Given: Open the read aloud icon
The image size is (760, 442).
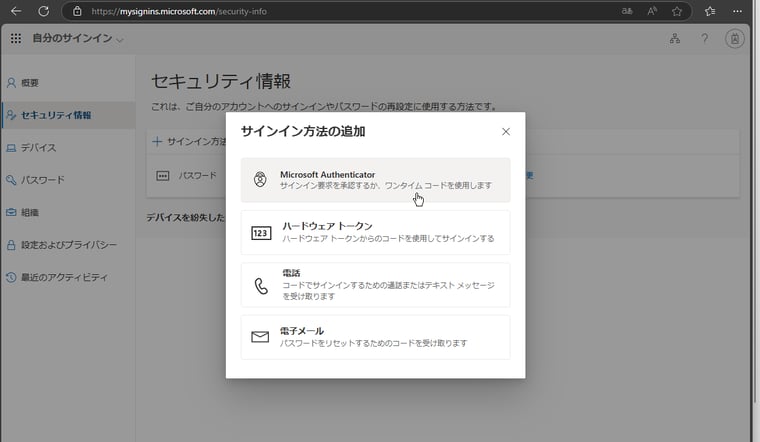Looking at the screenshot, I should click(x=652, y=11).
